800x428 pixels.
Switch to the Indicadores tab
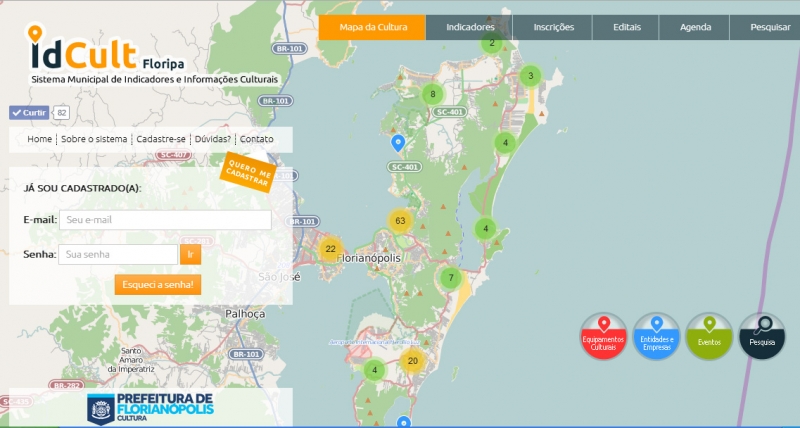(469, 27)
